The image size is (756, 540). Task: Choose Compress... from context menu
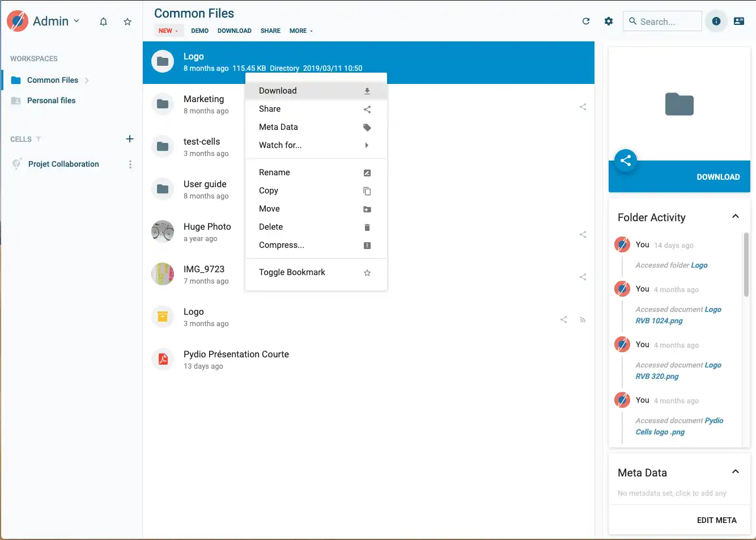coord(316,245)
